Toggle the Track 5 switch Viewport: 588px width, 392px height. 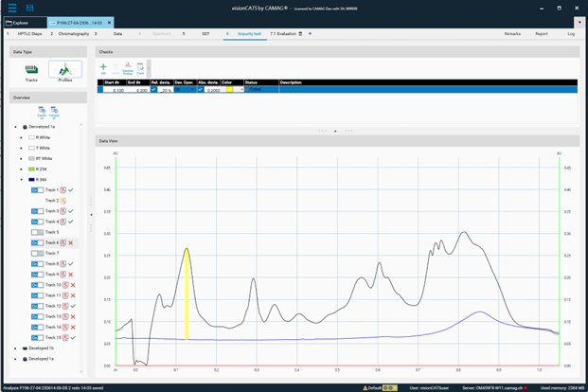(37, 232)
